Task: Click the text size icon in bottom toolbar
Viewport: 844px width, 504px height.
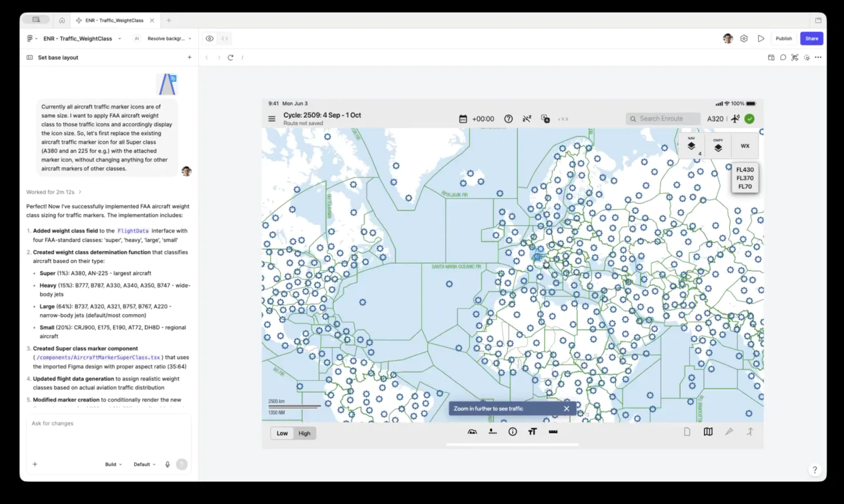Action: pos(532,432)
